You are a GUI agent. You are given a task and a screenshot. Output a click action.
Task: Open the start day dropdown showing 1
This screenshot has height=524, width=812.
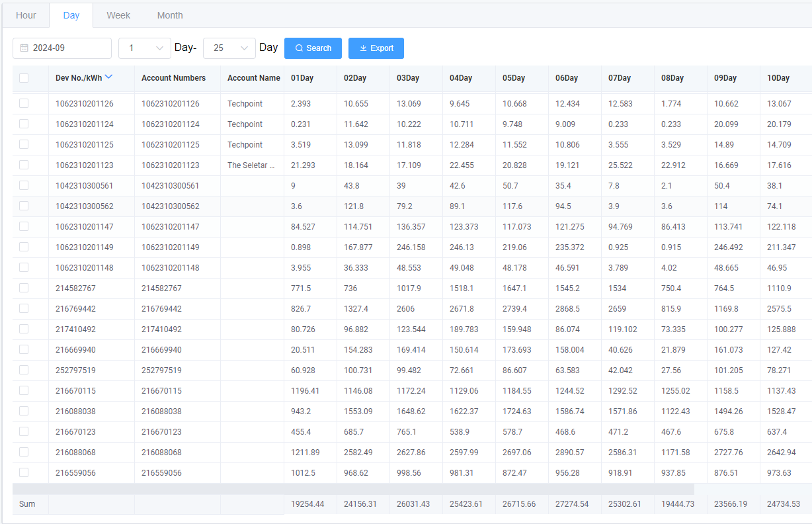pos(145,48)
